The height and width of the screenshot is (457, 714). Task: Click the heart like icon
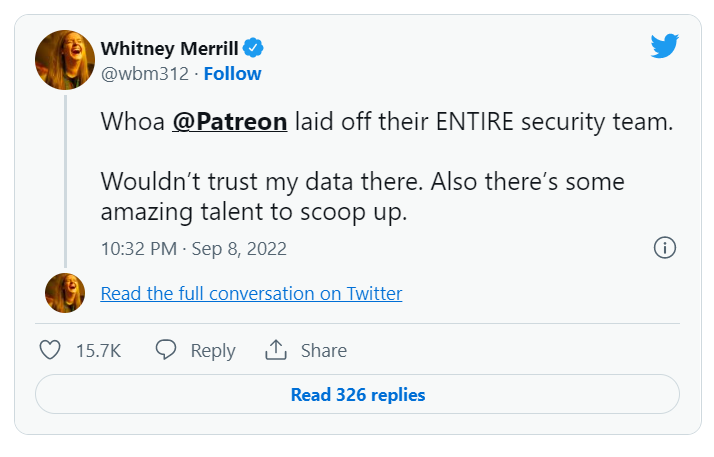tap(50, 350)
